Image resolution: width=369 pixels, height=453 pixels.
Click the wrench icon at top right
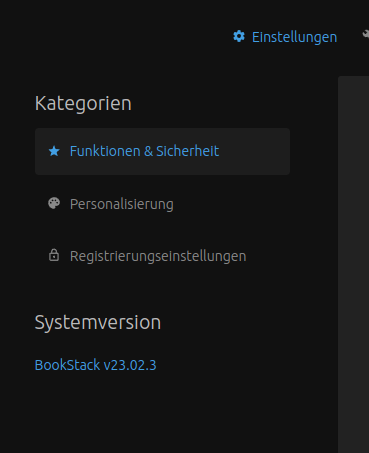pyautogui.click(x=366, y=35)
